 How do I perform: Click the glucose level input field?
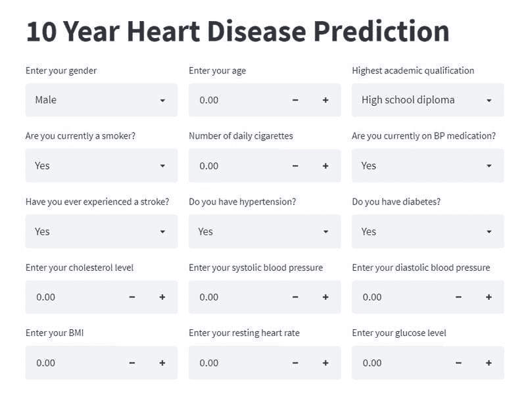tap(398, 363)
